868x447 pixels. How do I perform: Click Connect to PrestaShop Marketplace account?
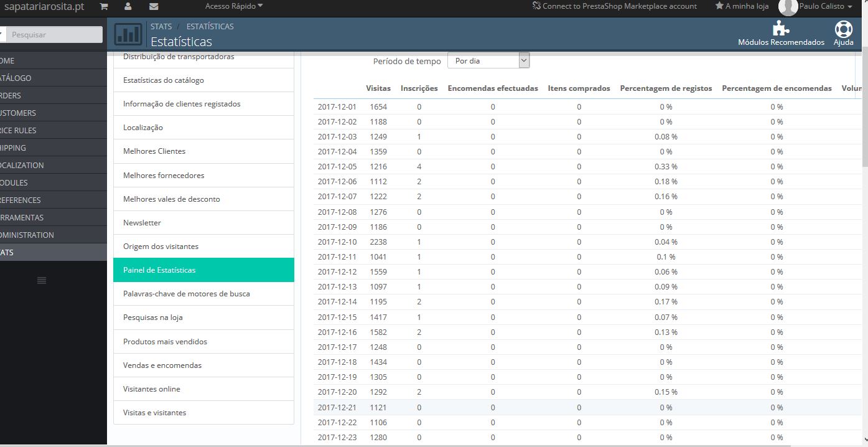coord(614,6)
